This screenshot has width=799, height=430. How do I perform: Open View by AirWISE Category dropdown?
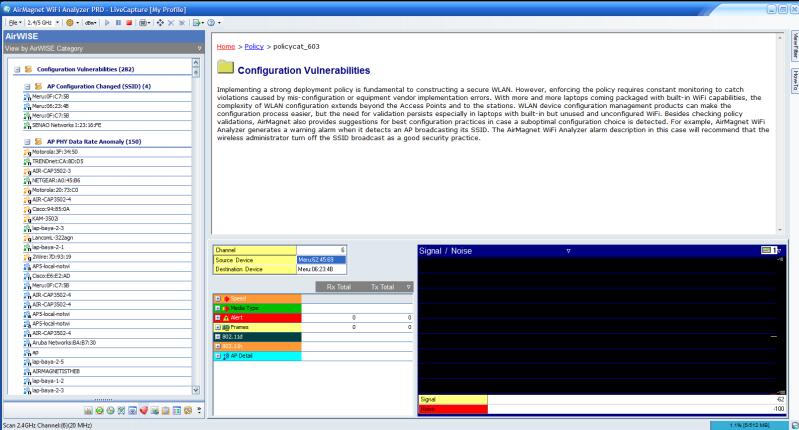[x=199, y=48]
